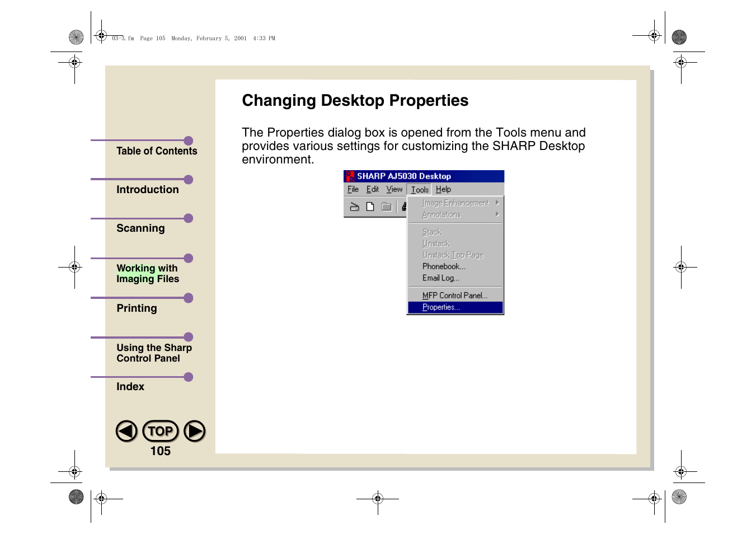This screenshot has width=756, height=534.
Task: Click the SHARP Desktop title bar app icon
Action: click(x=350, y=176)
